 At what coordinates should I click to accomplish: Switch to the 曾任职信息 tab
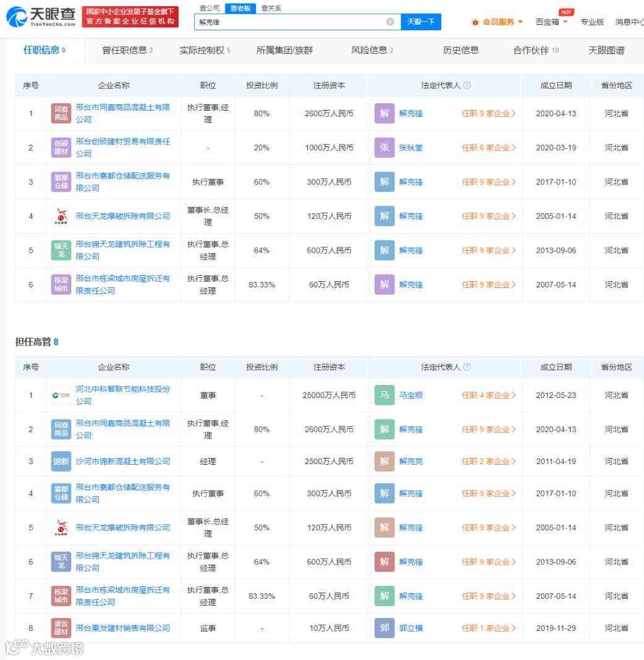pos(127,51)
